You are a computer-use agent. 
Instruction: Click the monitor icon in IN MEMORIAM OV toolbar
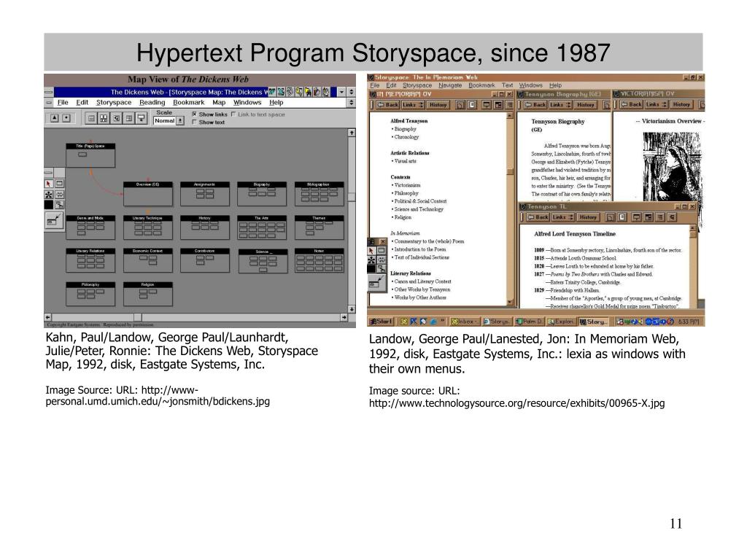pos(487,105)
